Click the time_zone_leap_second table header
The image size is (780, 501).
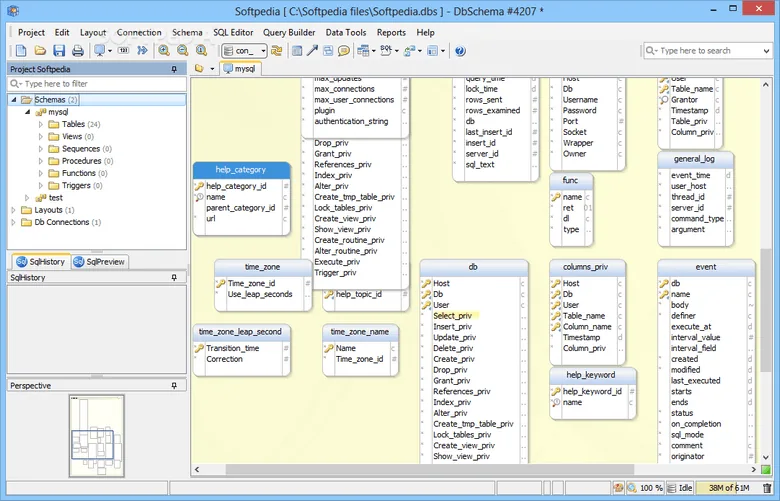tap(241, 332)
